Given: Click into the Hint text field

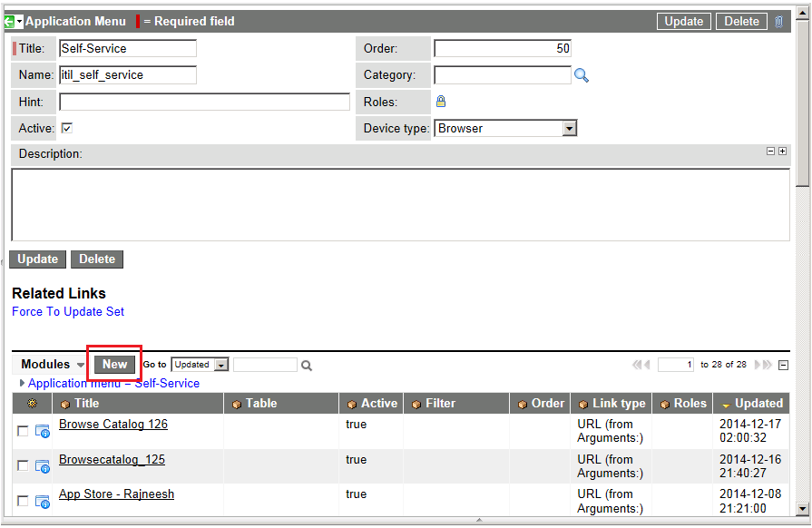Looking at the screenshot, I should coord(204,102).
